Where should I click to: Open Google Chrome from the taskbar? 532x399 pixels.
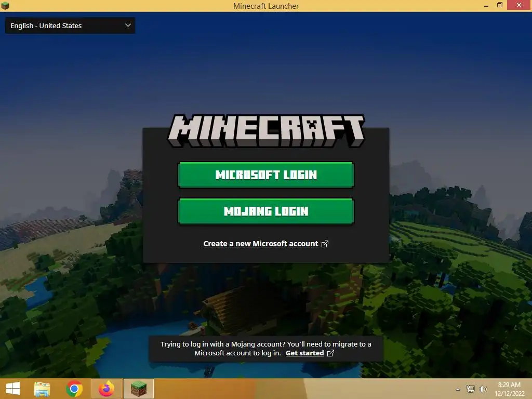click(74, 389)
